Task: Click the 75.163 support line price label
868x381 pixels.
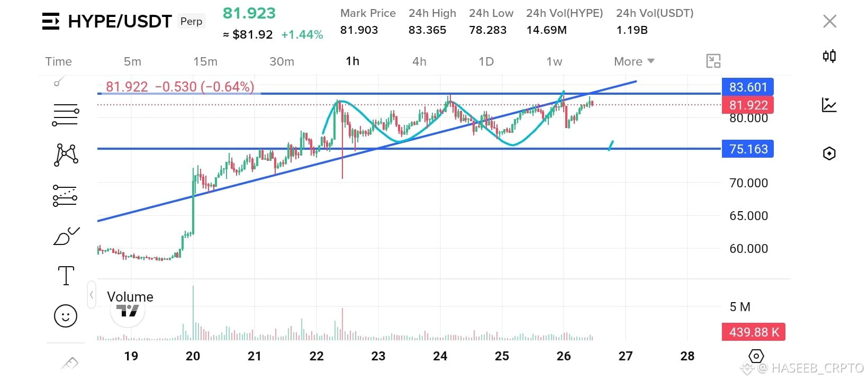Action: 748,149
